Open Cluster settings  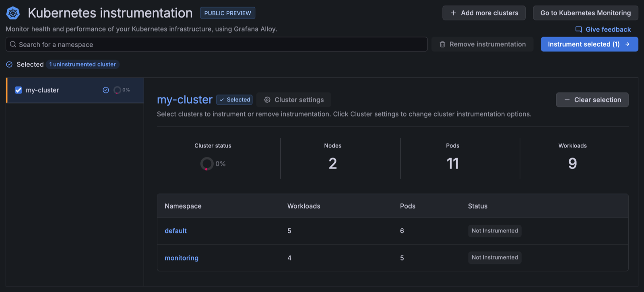point(294,100)
